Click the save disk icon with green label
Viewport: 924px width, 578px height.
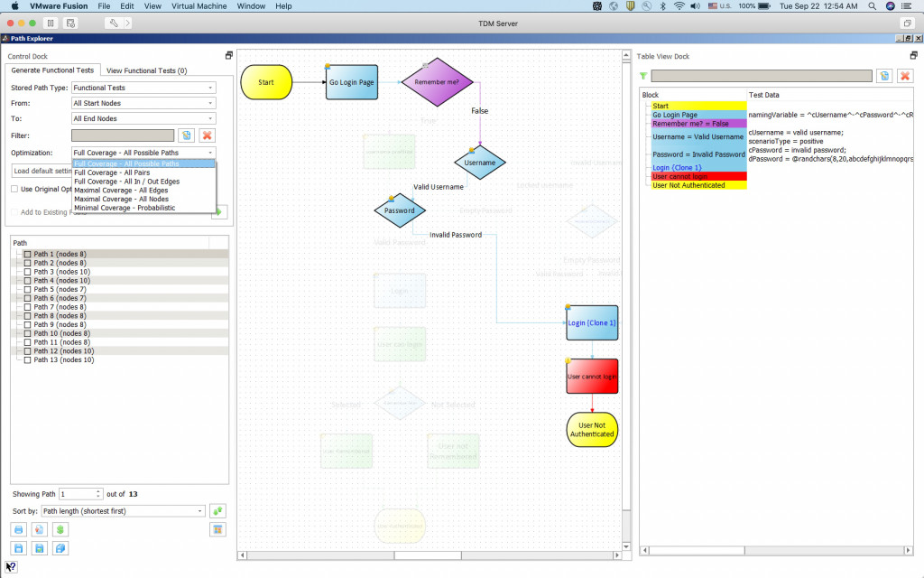39,548
